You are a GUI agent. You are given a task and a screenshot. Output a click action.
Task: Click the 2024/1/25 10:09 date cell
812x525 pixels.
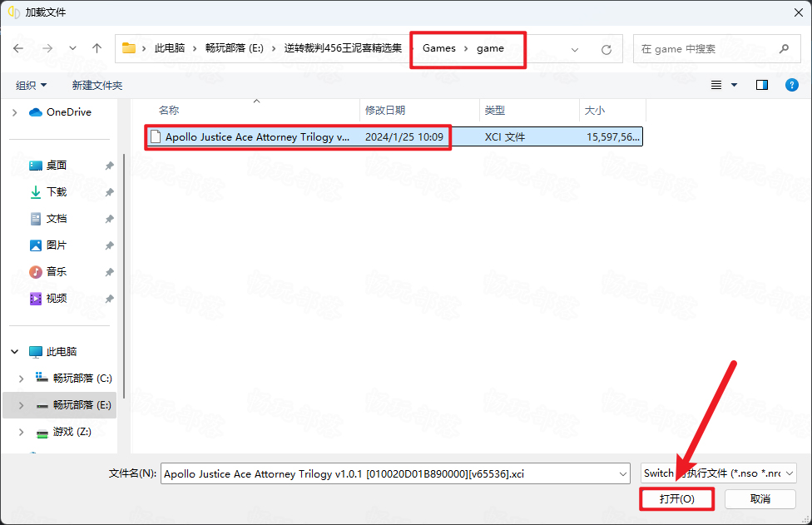(x=404, y=137)
